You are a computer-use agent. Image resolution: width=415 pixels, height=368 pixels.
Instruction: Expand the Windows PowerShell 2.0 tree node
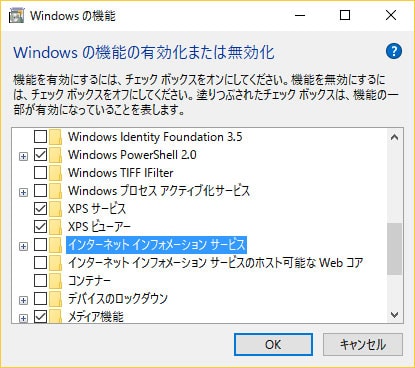(x=23, y=156)
